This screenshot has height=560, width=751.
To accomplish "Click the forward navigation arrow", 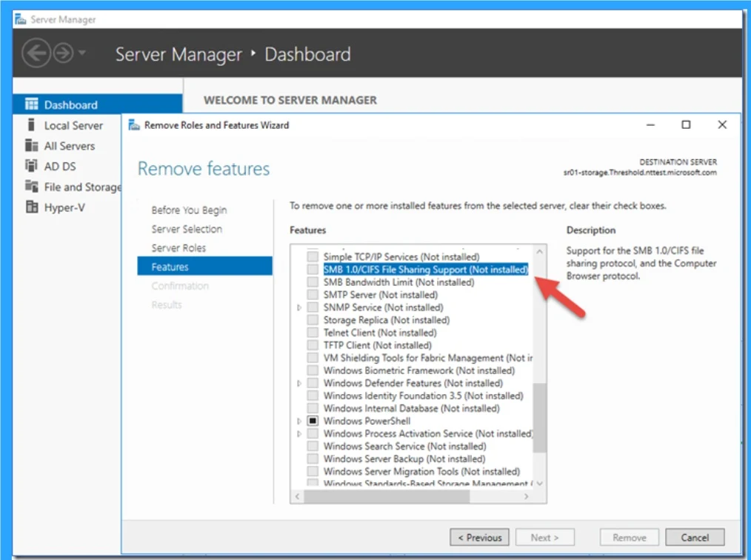I will coord(63,54).
